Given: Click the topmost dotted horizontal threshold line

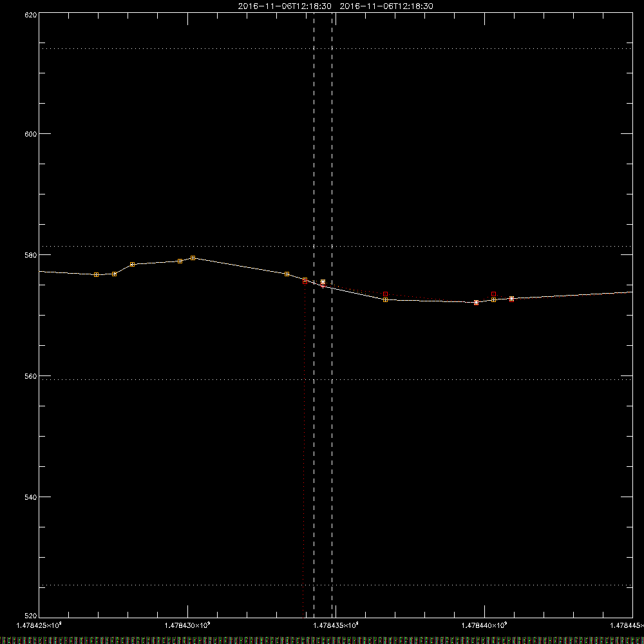Looking at the screenshot, I should [x=336, y=48].
